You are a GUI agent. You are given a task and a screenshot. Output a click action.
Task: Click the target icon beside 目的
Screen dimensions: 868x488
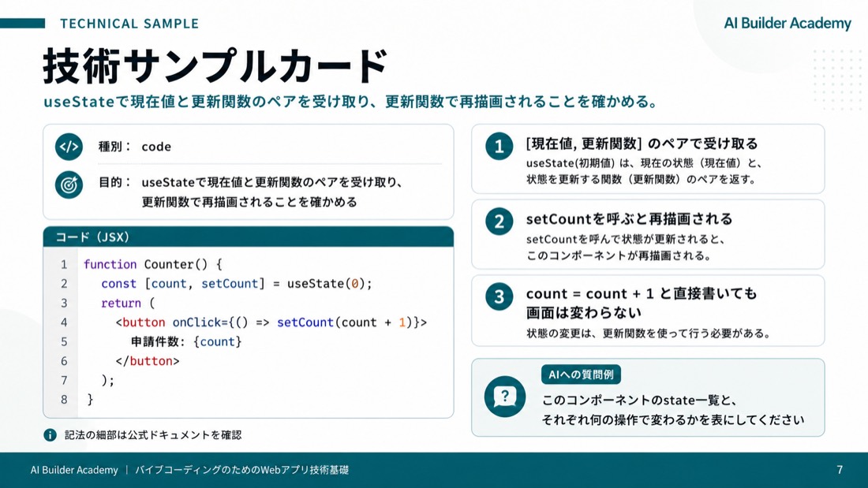click(x=69, y=184)
